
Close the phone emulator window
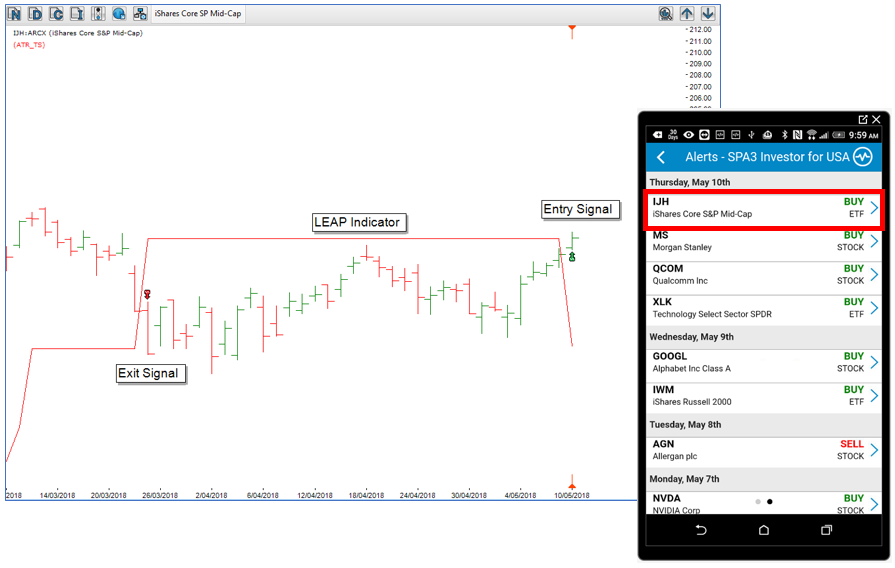click(876, 119)
